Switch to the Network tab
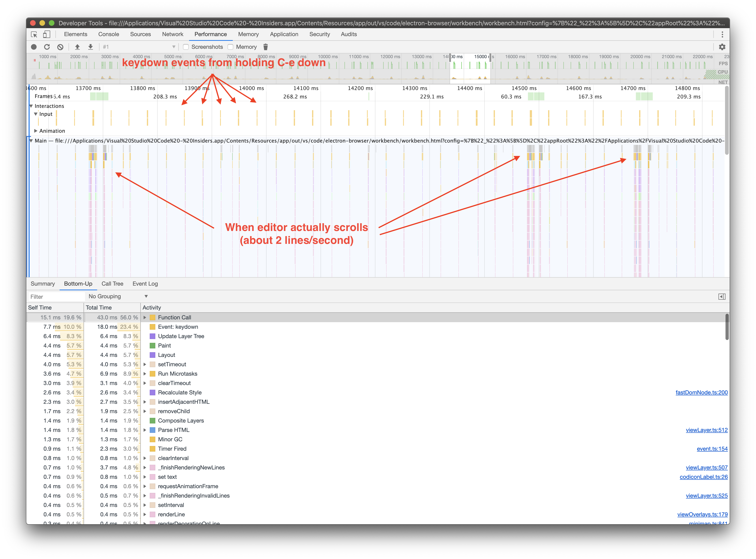 pyautogui.click(x=172, y=34)
